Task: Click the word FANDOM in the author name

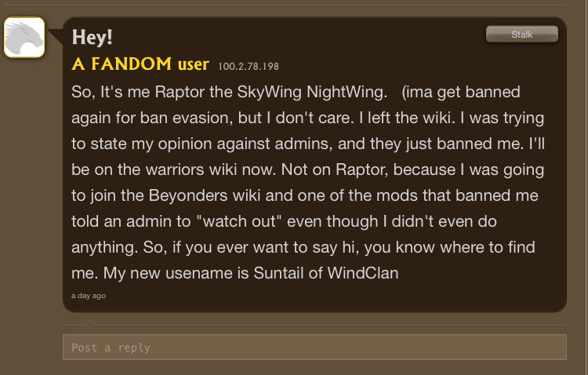Action: [131, 64]
